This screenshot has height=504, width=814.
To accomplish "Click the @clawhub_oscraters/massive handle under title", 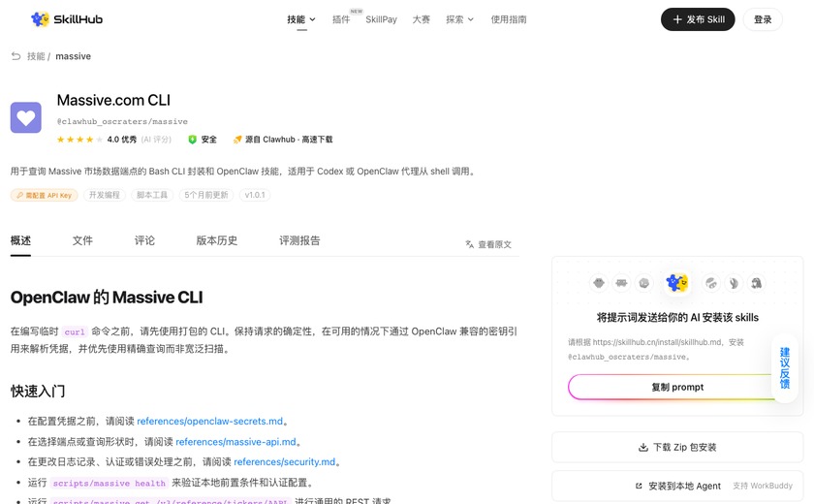I will [122, 121].
